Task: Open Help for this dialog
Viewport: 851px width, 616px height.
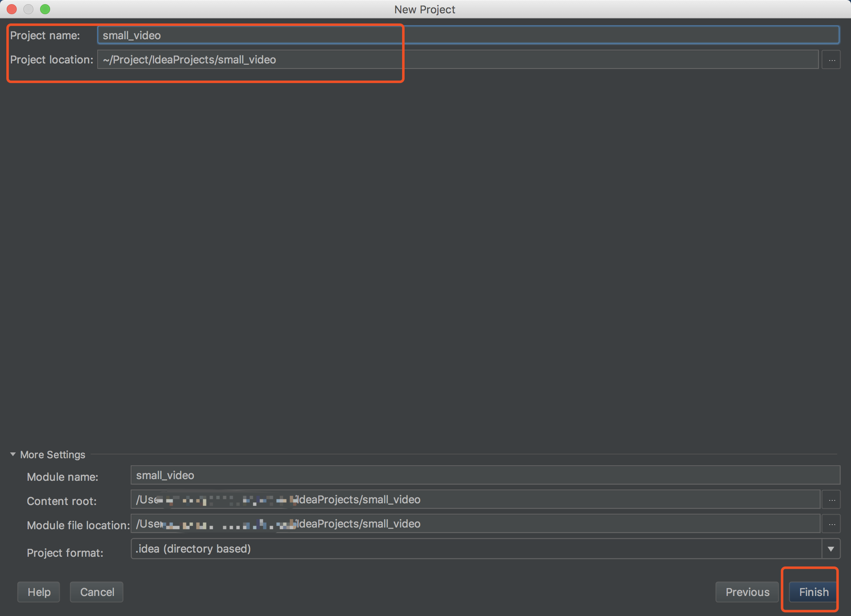Action: tap(39, 592)
